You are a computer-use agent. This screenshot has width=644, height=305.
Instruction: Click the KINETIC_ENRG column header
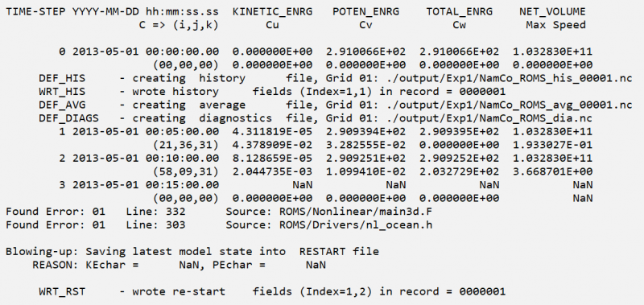[272, 12]
